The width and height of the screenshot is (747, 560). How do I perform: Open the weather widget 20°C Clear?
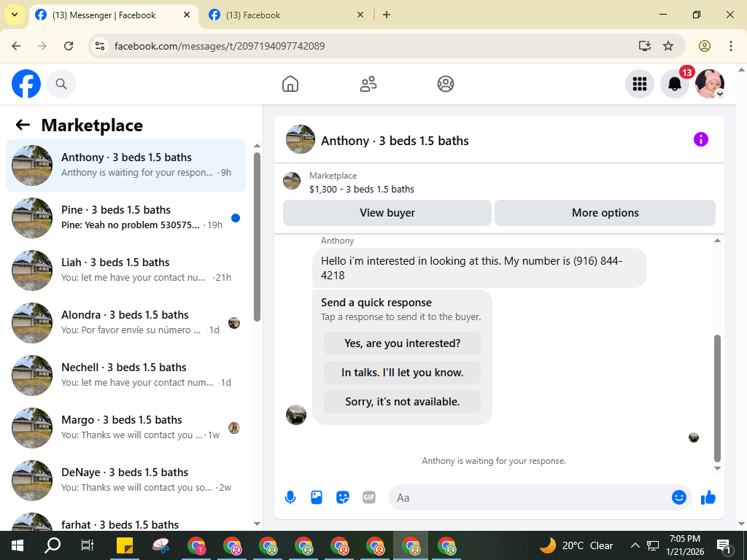point(576,545)
